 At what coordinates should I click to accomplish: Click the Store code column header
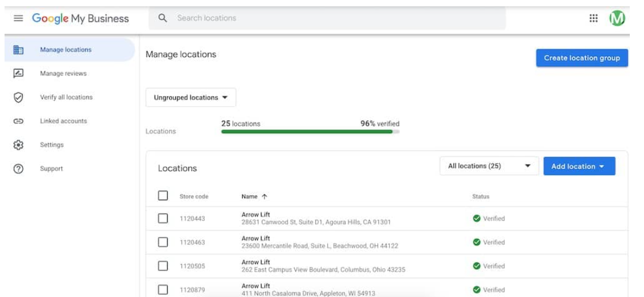(x=194, y=197)
